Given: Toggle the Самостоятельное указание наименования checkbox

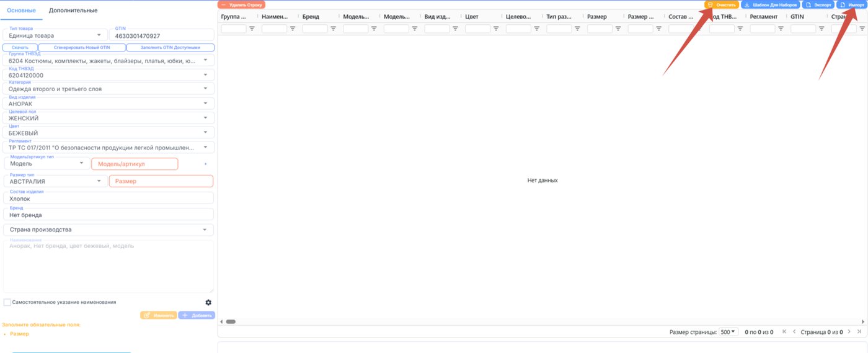Looking at the screenshot, I should click(x=7, y=303).
